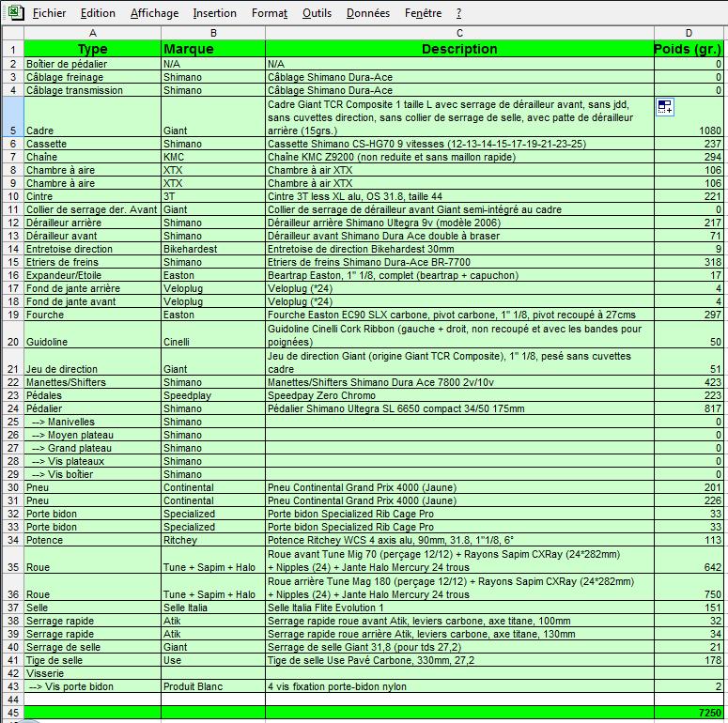Select the Cassette Shimano CS-HG70 description cell

click(459, 144)
